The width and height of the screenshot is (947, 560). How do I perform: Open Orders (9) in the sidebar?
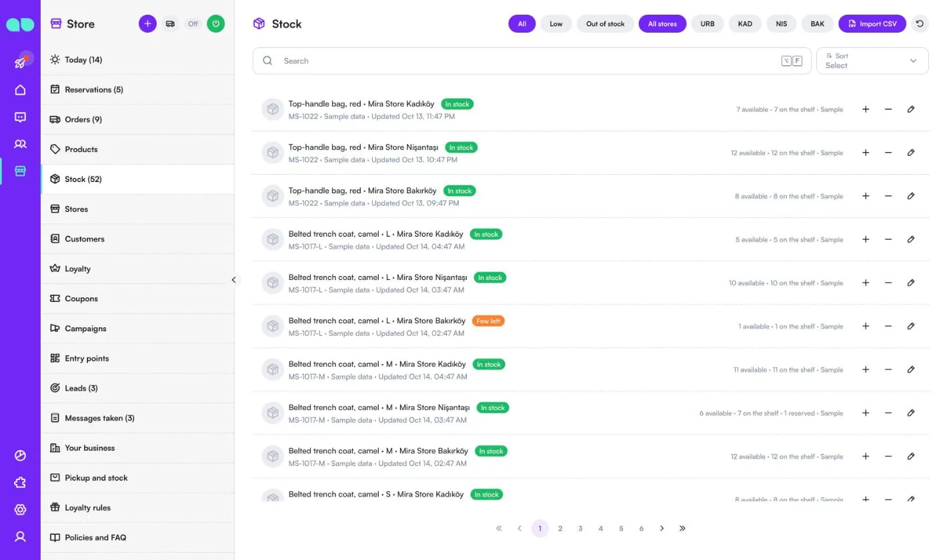pyautogui.click(x=137, y=120)
